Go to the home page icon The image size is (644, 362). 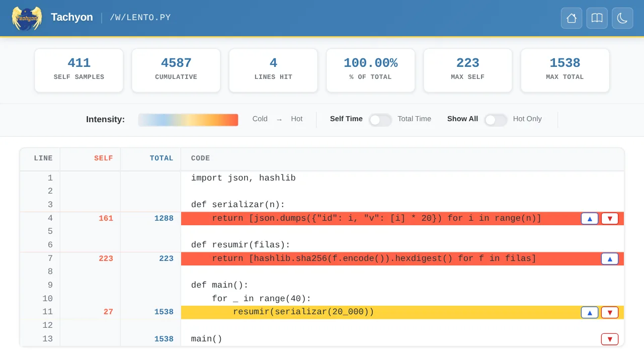(572, 18)
